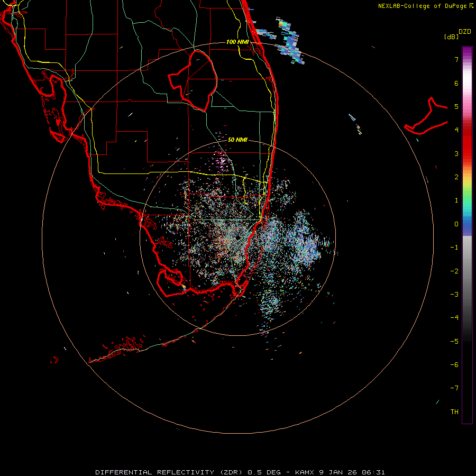Click the -1 value on color scale

(454, 248)
